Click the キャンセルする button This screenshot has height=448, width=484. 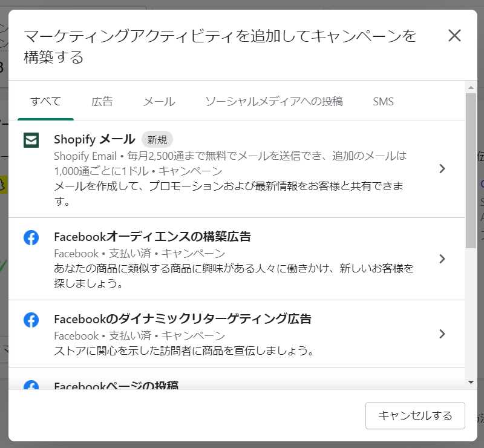[x=415, y=415]
